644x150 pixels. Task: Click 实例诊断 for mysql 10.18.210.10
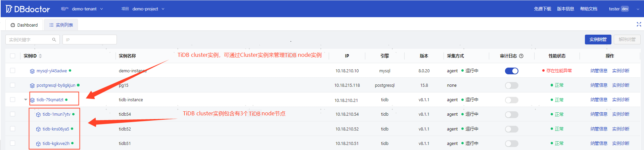point(620,71)
